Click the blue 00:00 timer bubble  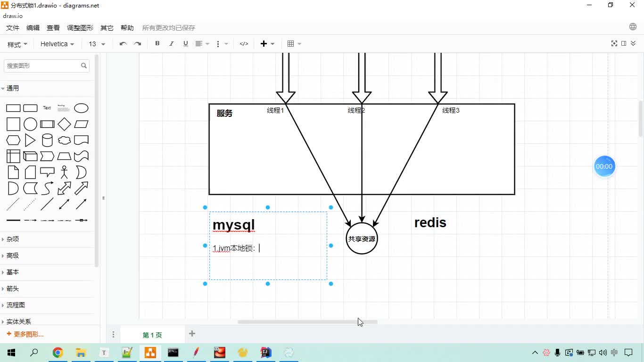pos(604,166)
